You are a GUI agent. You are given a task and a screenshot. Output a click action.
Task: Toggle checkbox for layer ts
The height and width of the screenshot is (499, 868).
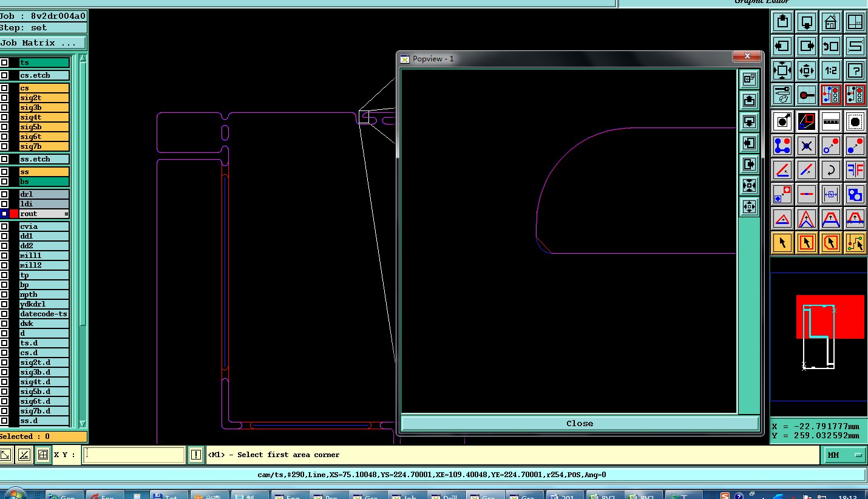(4, 63)
